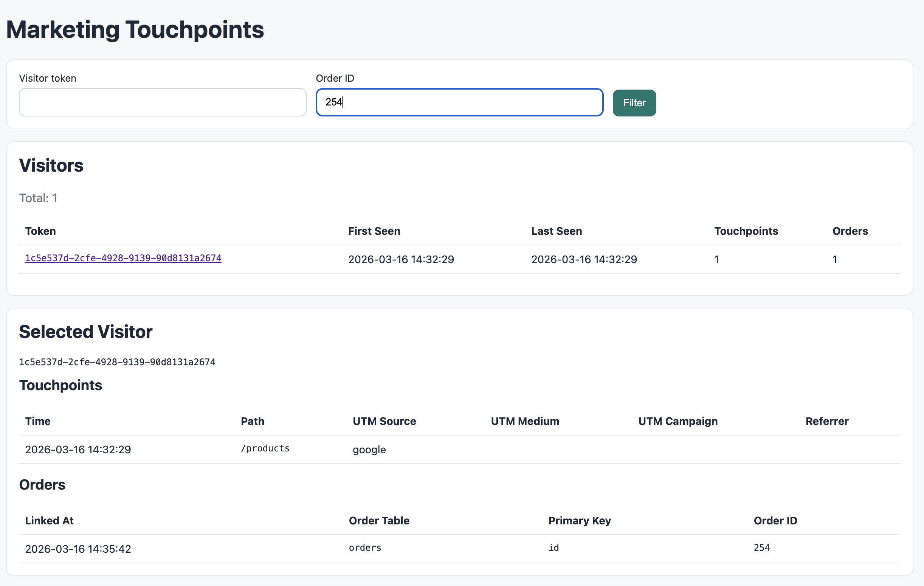Image resolution: width=924 pixels, height=586 pixels.
Task: Click the Orders column header in Visitors table
Action: 850,231
